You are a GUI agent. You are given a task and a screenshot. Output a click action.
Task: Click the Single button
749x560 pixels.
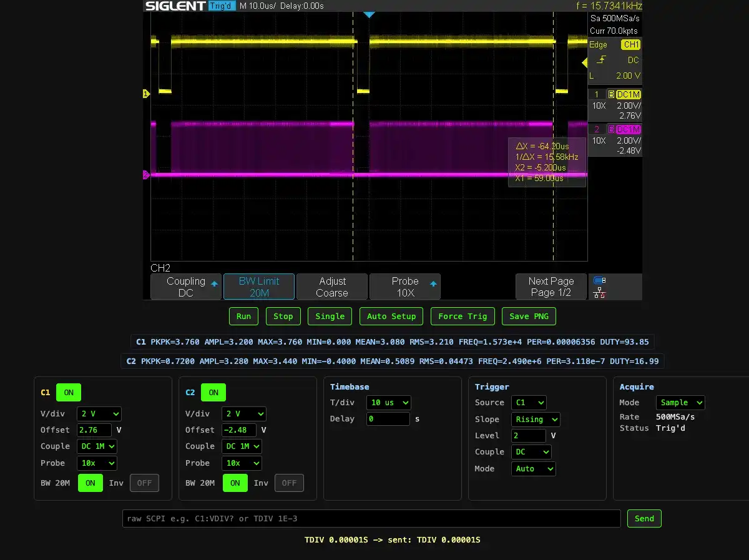[330, 316]
